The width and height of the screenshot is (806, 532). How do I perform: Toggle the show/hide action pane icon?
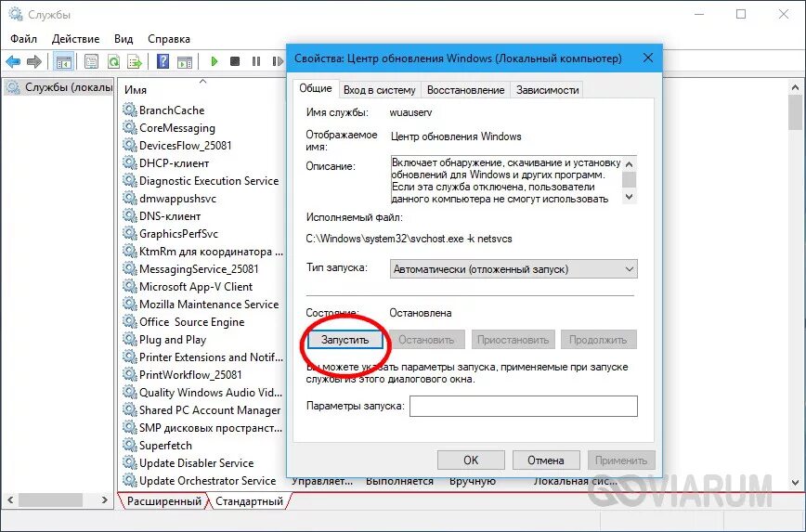point(185,61)
